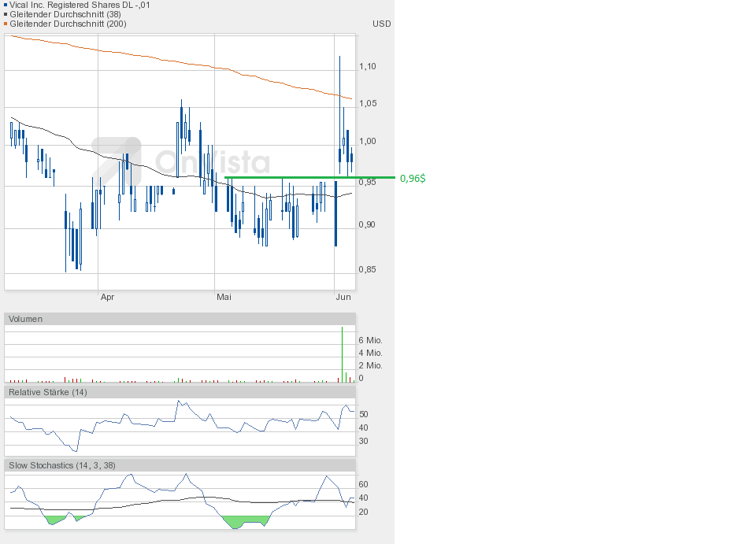
Task: Click the Mai label on the time axis
Action: point(224,297)
